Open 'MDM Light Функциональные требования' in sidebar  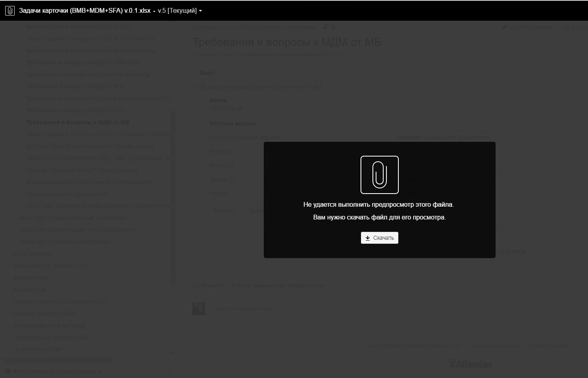(x=72, y=218)
